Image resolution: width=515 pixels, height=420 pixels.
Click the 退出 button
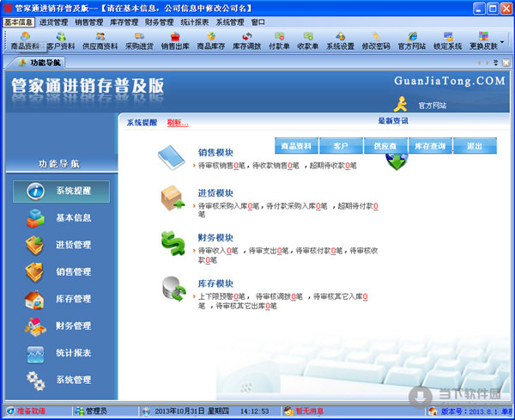coord(475,146)
